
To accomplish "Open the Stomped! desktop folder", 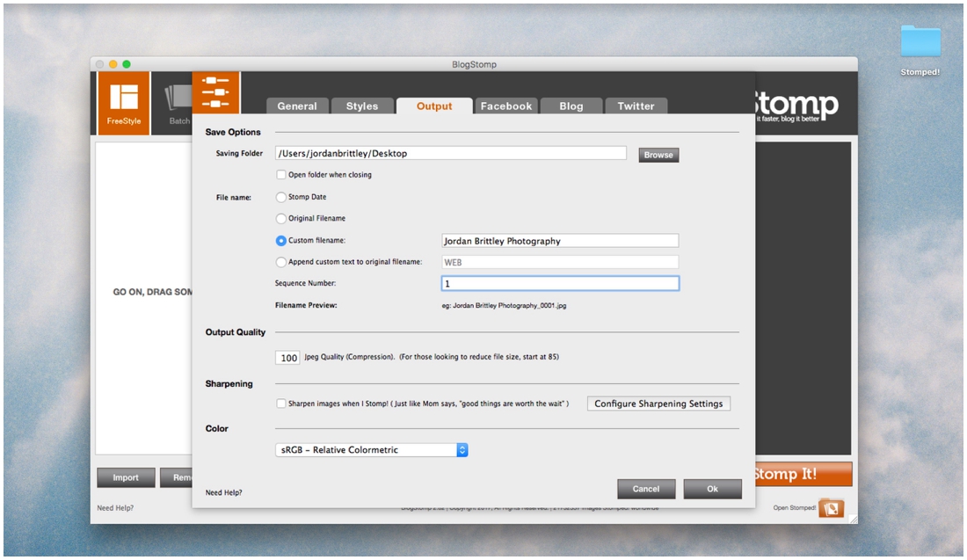I will pyautogui.click(x=920, y=51).
